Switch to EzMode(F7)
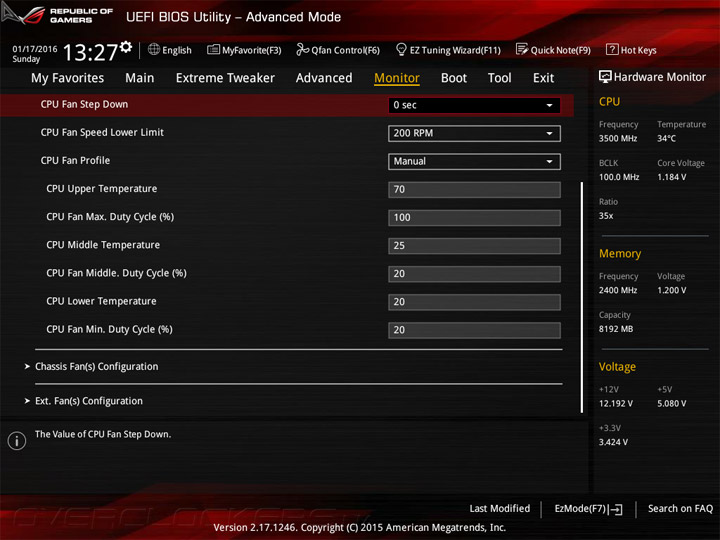 588,509
